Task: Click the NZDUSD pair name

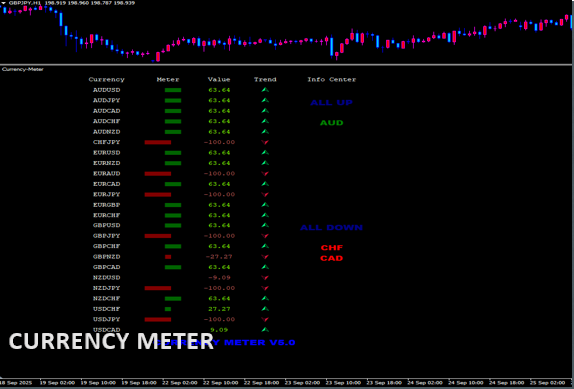Action: 107,278
